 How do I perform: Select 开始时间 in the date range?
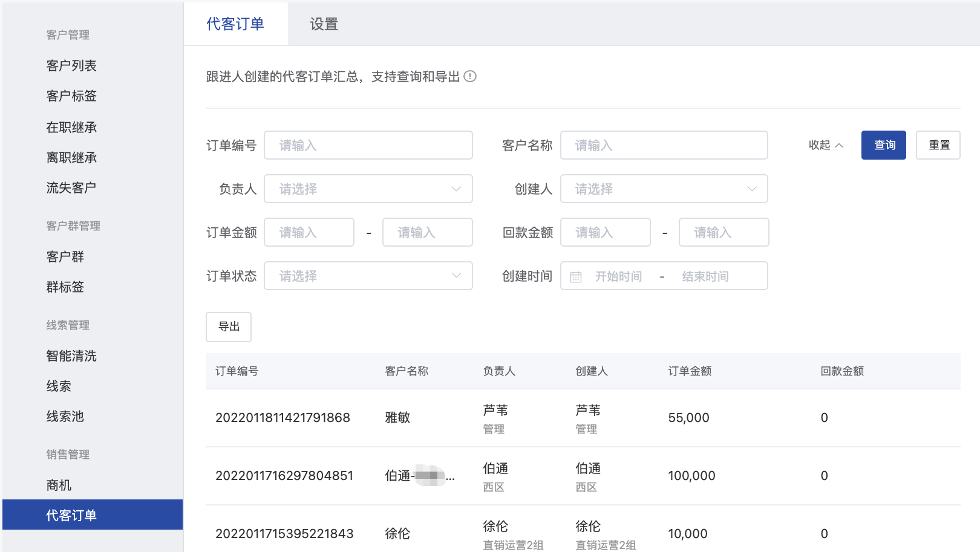pyautogui.click(x=618, y=276)
